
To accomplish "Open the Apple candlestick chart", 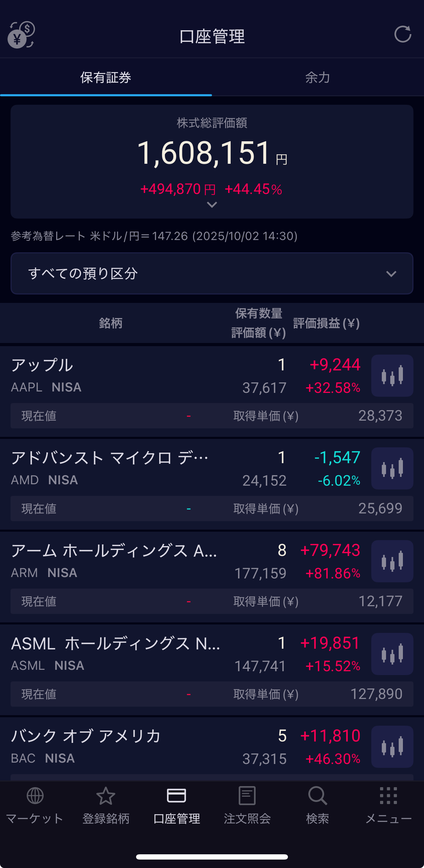I will click(x=392, y=376).
